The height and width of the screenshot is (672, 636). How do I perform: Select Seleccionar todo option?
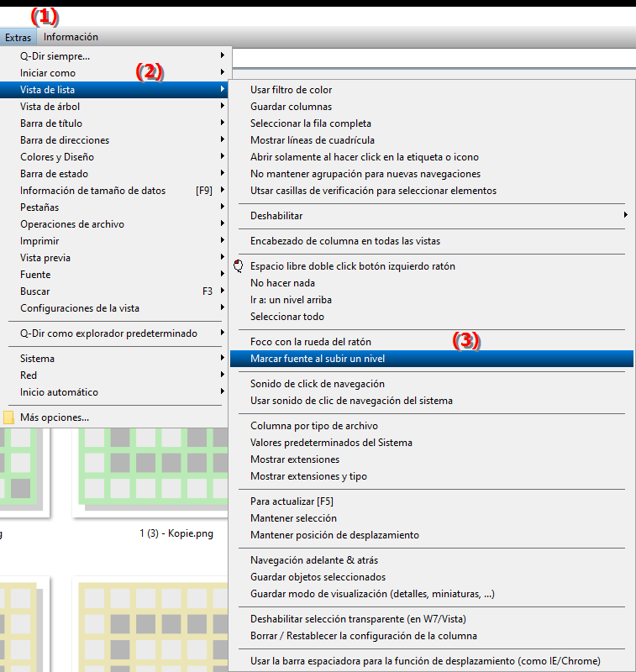coord(432,317)
